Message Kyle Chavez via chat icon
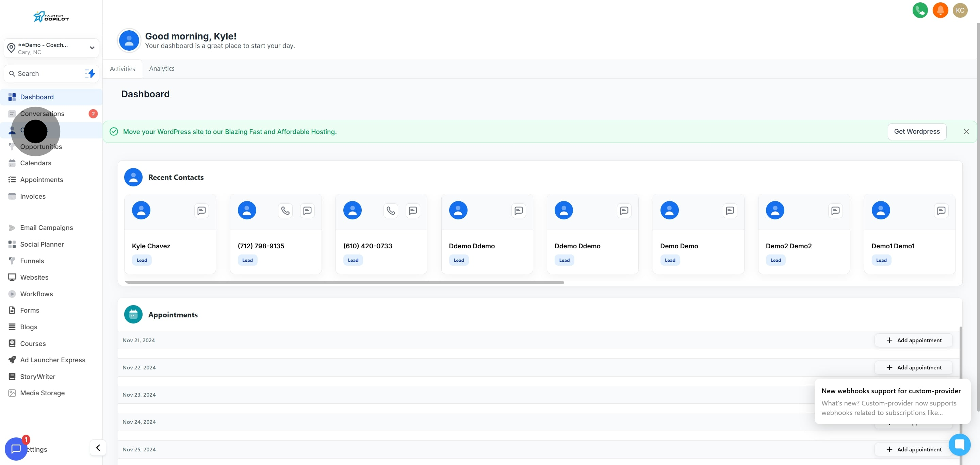 (201, 210)
